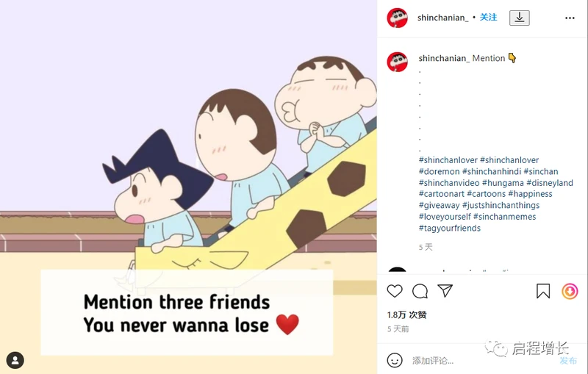Open the #shinchanvideo hashtag link

point(449,183)
